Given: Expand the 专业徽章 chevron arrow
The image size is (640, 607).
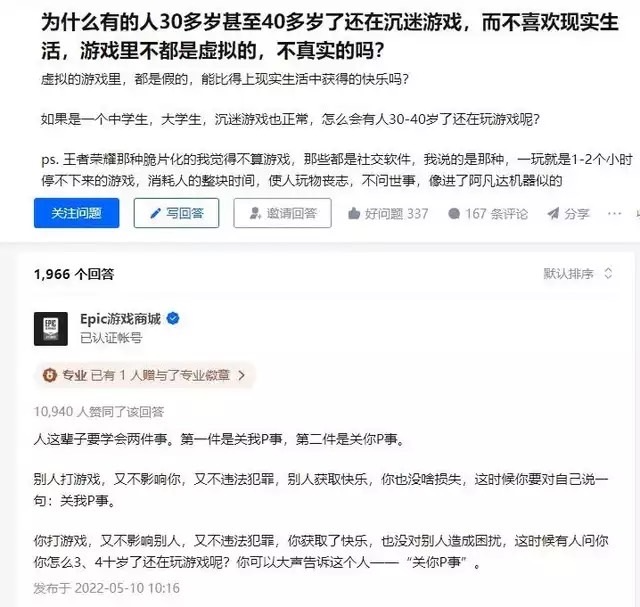Looking at the screenshot, I should (241, 375).
